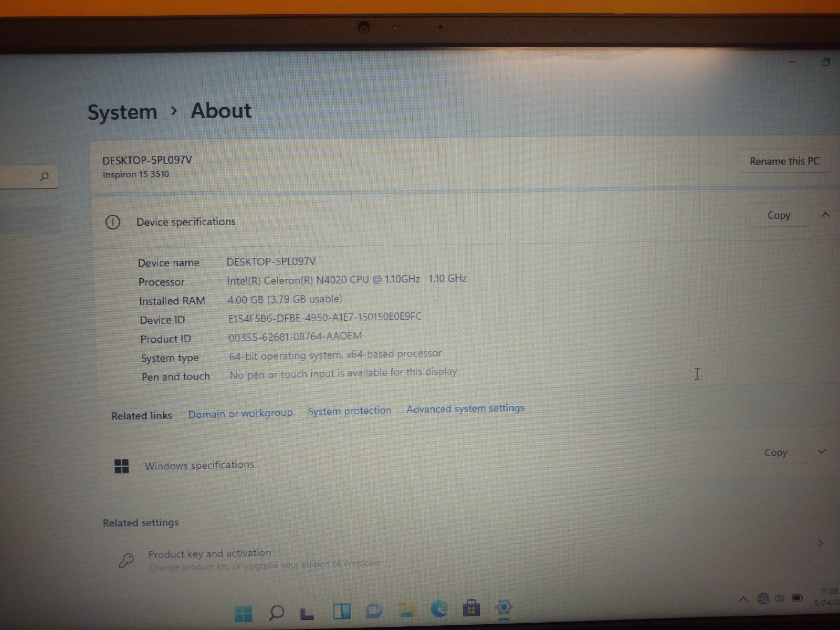Select Installed RAM value 4.00 GB

[245, 300]
